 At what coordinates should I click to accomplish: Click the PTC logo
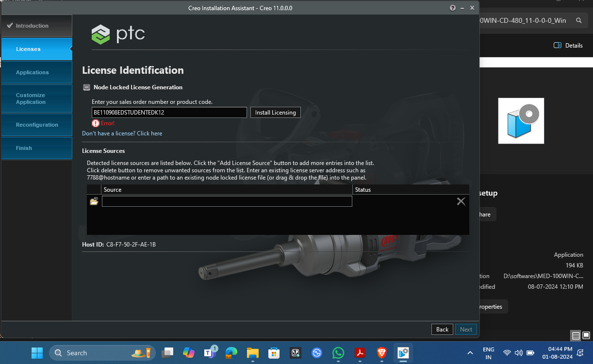point(117,34)
